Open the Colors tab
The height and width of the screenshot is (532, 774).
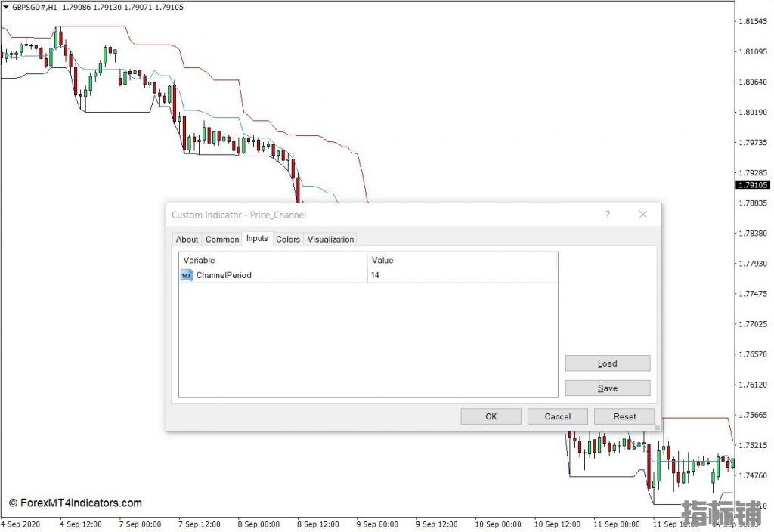coord(288,240)
